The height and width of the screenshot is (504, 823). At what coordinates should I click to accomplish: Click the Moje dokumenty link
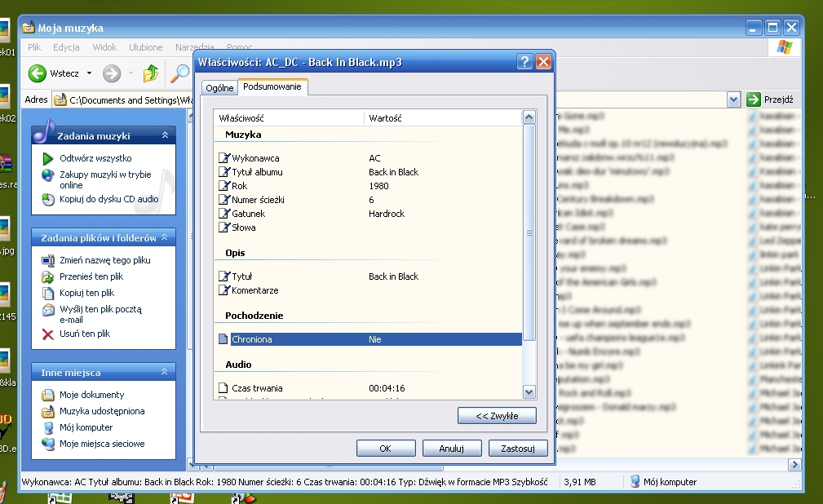tap(92, 395)
